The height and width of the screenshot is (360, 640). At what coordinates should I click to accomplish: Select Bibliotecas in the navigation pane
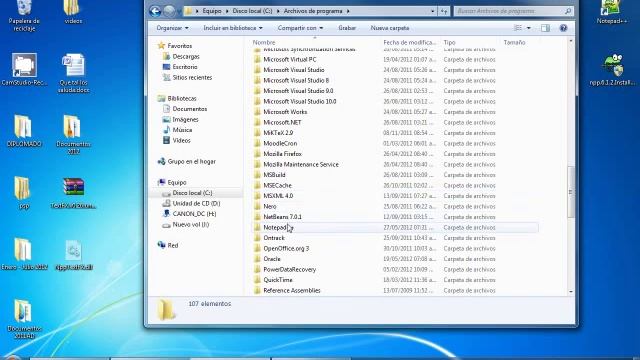tap(177, 98)
